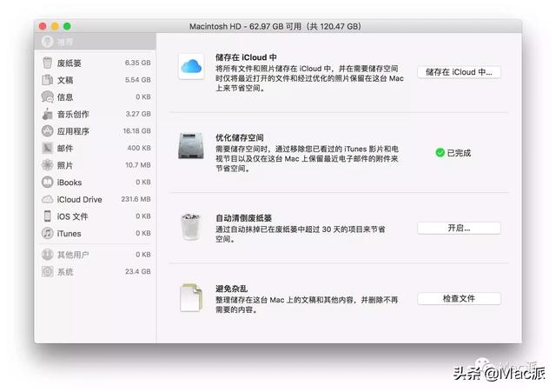Select the 应用程序 row in sidebar
Image resolution: width=556 pixels, height=392 pixels.
click(96, 131)
